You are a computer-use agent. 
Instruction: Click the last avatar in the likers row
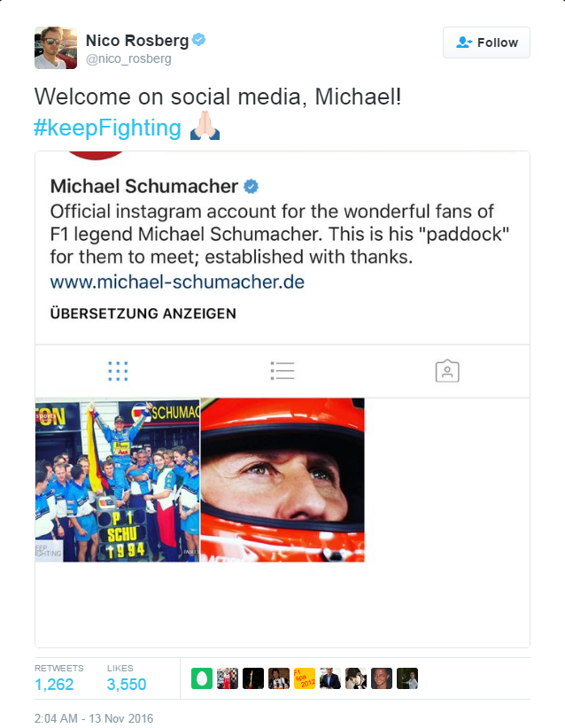point(407,678)
